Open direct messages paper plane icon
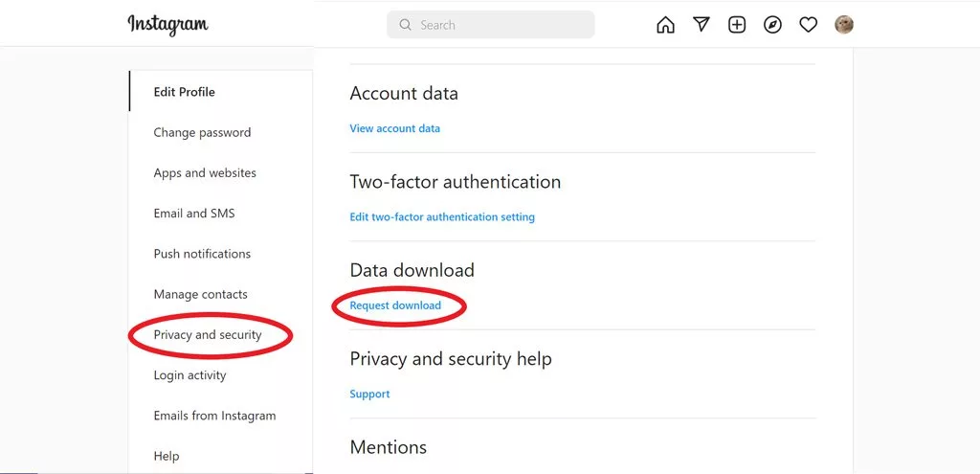Image resolution: width=980 pixels, height=474 pixels. 702,25
